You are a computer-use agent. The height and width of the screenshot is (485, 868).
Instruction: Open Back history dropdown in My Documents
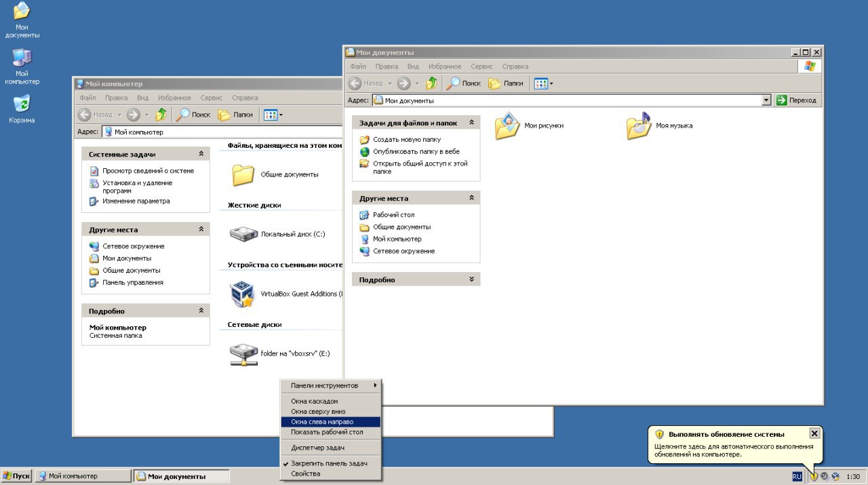(389, 83)
